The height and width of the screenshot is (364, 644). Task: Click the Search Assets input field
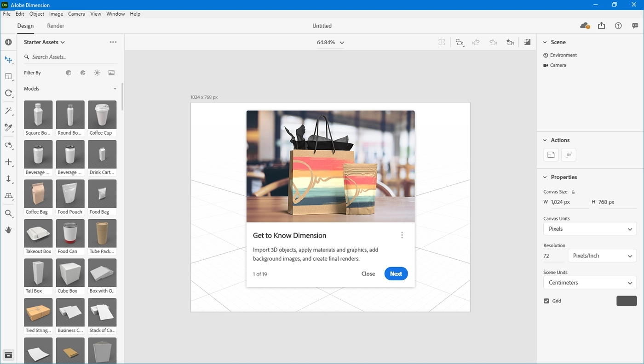71,57
